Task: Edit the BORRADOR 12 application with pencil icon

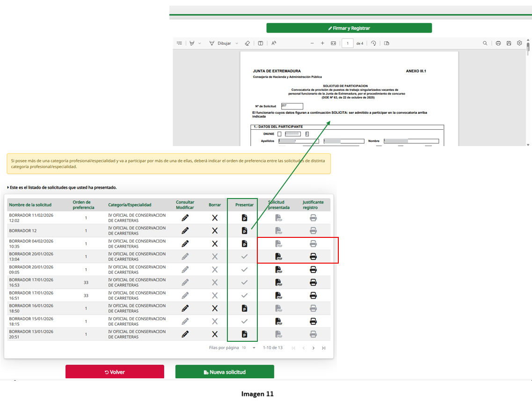Action: tap(185, 231)
